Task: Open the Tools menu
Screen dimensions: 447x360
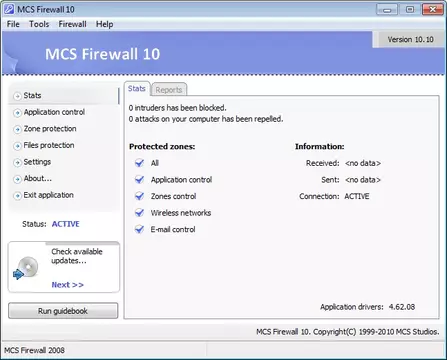Action: pos(39,24)
